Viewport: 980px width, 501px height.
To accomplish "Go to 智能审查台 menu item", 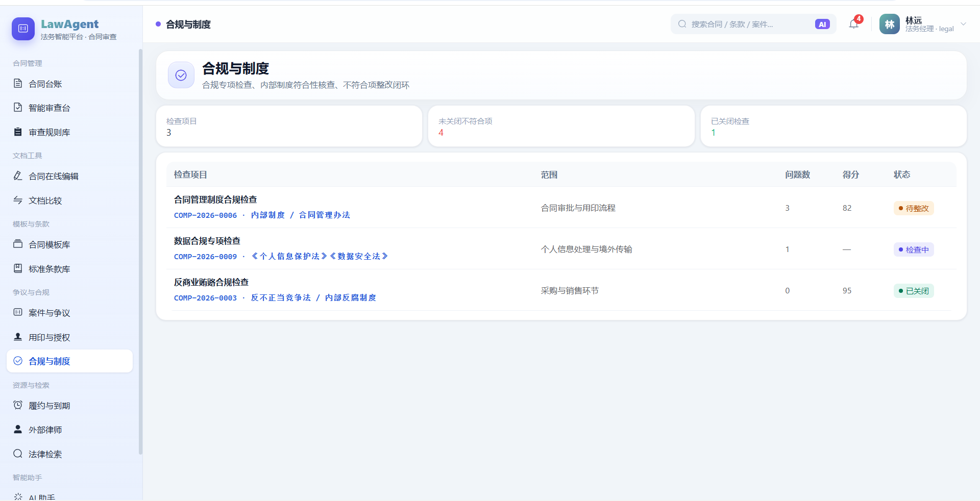I will point(69,108).
